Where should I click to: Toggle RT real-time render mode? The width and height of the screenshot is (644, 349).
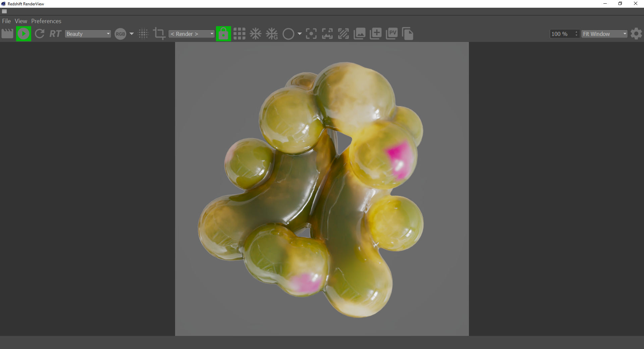click(55, 34)
